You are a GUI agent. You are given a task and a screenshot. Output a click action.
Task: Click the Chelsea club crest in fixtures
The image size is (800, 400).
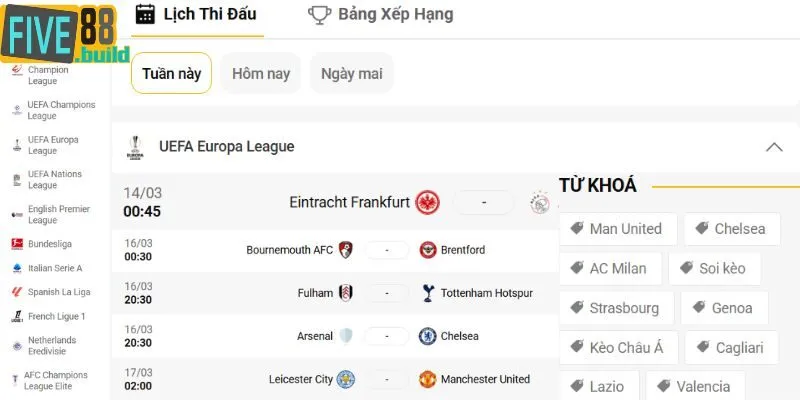click(428, 336)
